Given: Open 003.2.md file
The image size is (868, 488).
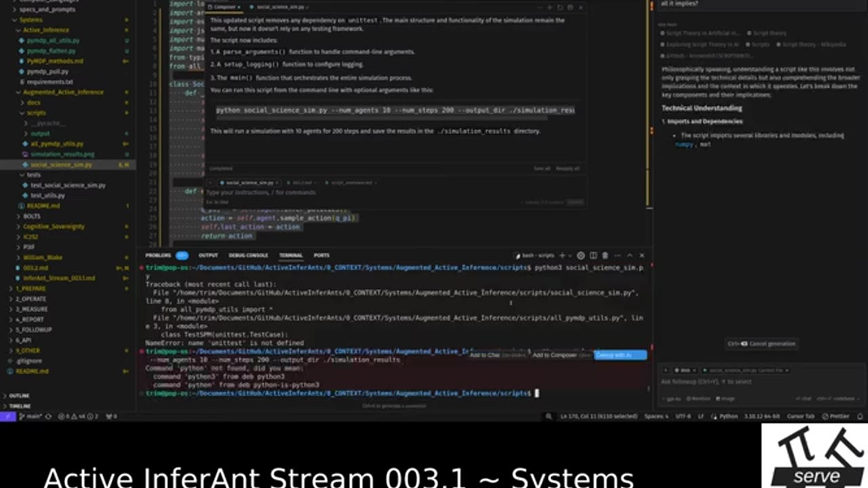Looking at the screenshot, I should tap(35, 268).
